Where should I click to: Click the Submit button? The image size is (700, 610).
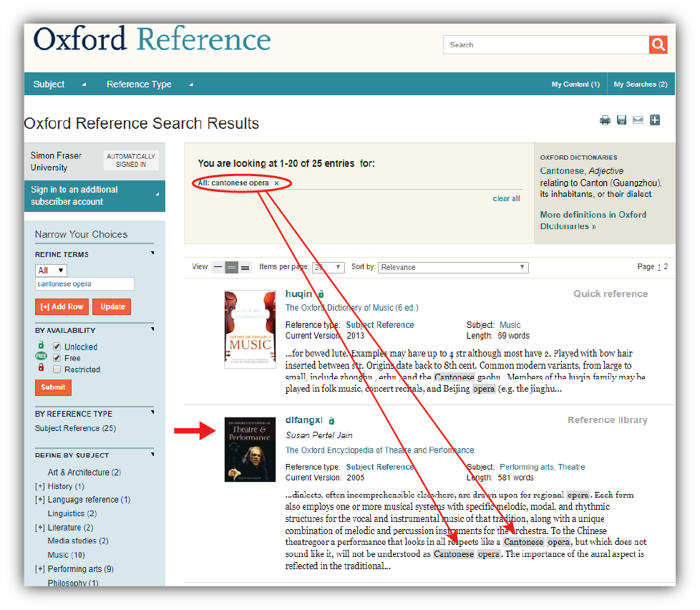tap(53, 387)
